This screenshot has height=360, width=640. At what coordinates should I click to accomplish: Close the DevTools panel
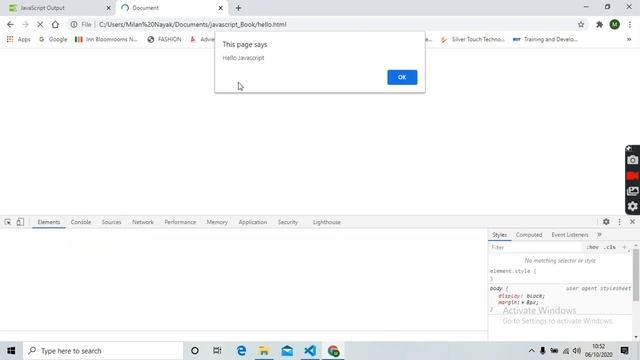[632, 222]
